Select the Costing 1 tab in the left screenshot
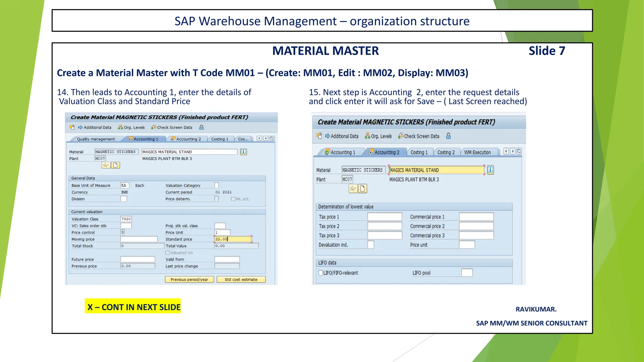 pos(220,139)
